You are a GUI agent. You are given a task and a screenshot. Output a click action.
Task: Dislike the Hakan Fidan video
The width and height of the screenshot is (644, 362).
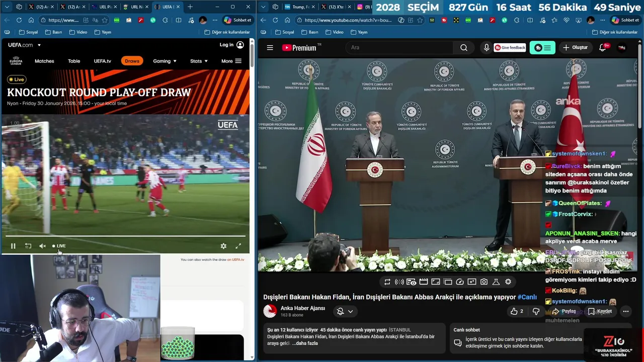click(536, 311)
